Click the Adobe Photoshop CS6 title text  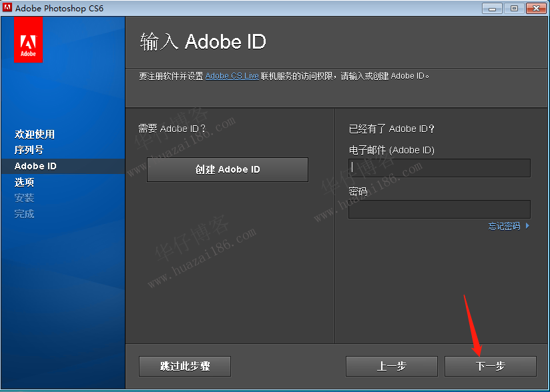[x=59, y=8]
